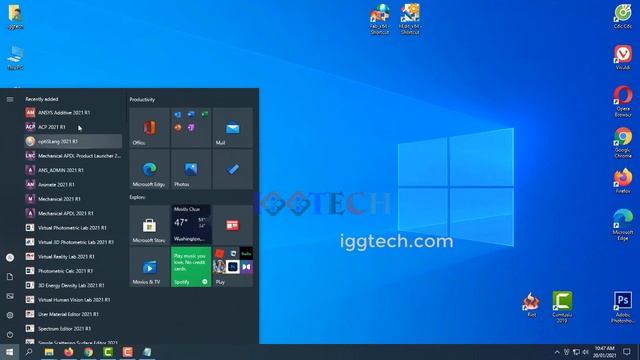Open optiSLang 2021 R1 entry

pos(73,141)
